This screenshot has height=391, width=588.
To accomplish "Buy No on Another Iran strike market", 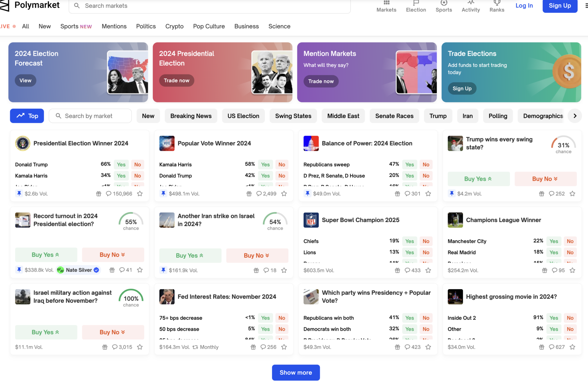I will pyautogui.click(x=257, y=255).
